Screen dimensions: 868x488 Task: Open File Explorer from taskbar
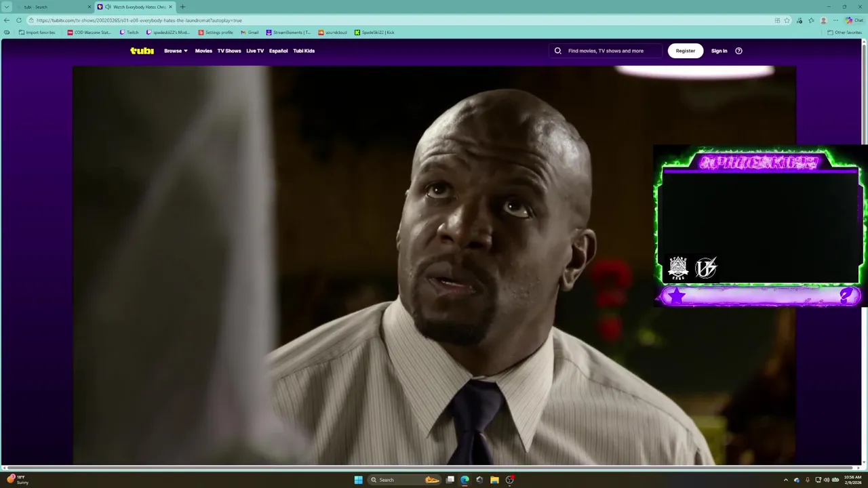(x=494, y=480)
